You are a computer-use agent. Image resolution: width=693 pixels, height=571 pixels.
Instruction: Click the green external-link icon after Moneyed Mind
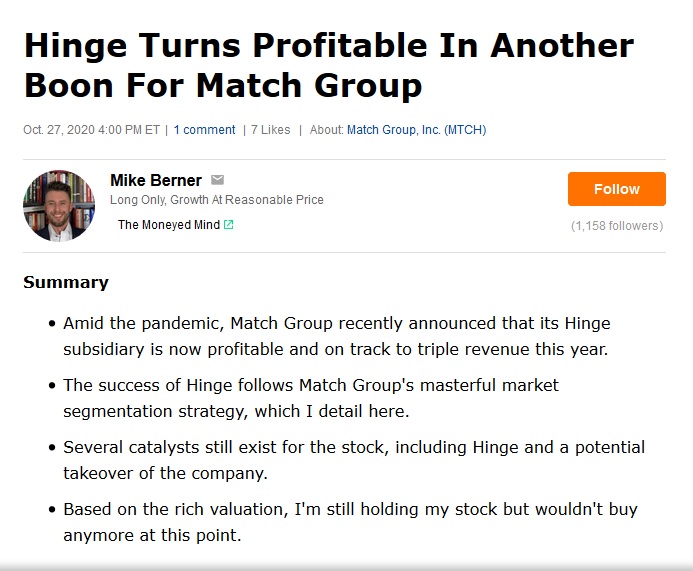click(228, 225)
